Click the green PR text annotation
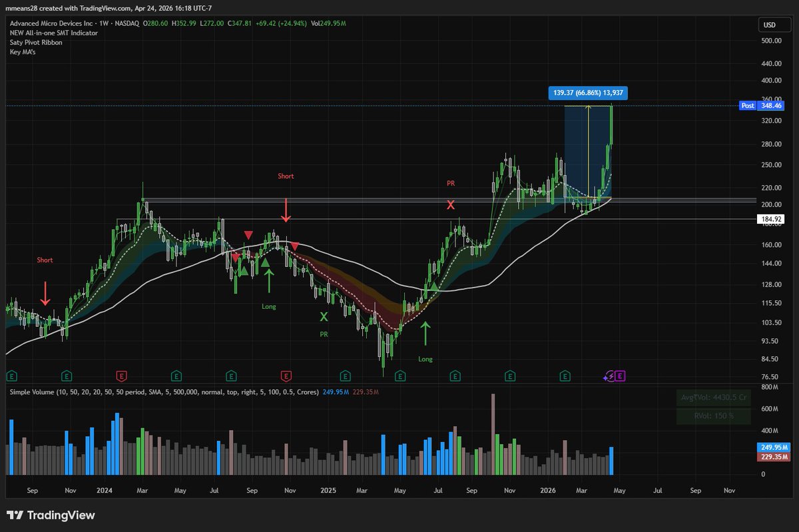The width and height of the screenshot is (799, 532). 324,333
